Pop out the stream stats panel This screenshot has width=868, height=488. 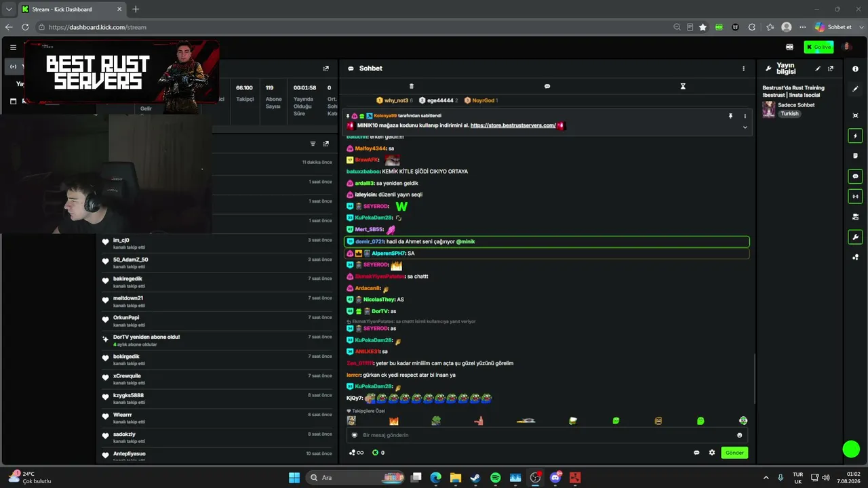325,68
